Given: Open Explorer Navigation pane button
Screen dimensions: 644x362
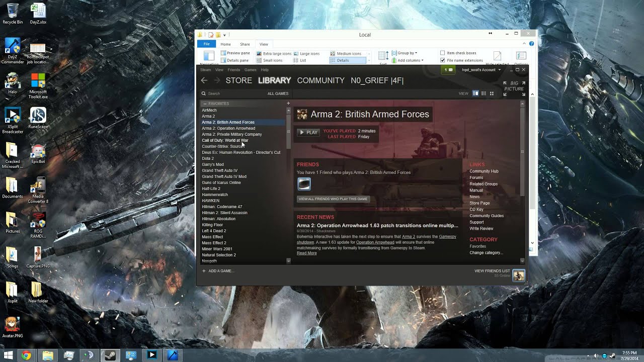Looking at the screenshot, I should tap(209, 58).
